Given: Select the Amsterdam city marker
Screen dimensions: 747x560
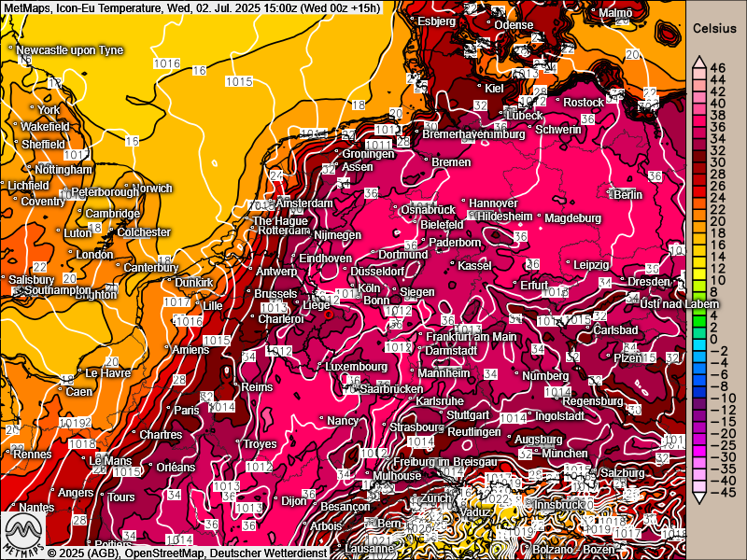Looking at the screenshot, I should (272, 203).
